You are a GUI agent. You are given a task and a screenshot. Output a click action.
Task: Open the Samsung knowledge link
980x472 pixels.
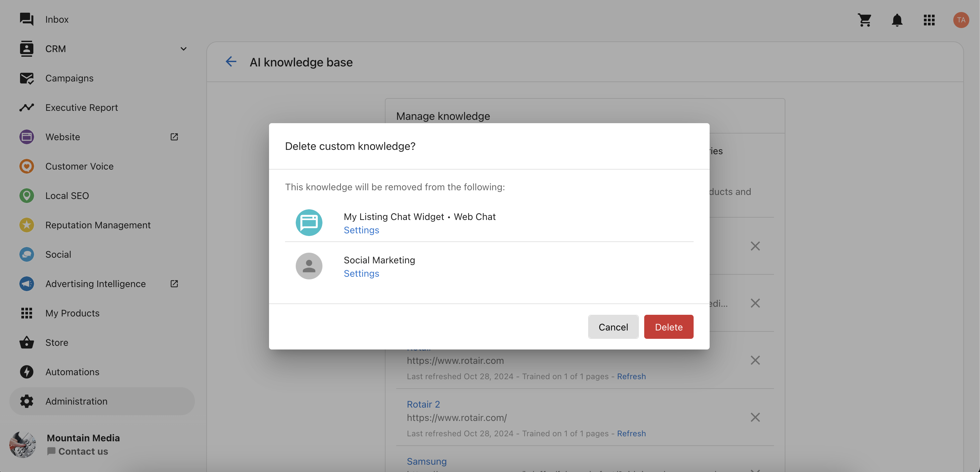[x=427, y=461]
